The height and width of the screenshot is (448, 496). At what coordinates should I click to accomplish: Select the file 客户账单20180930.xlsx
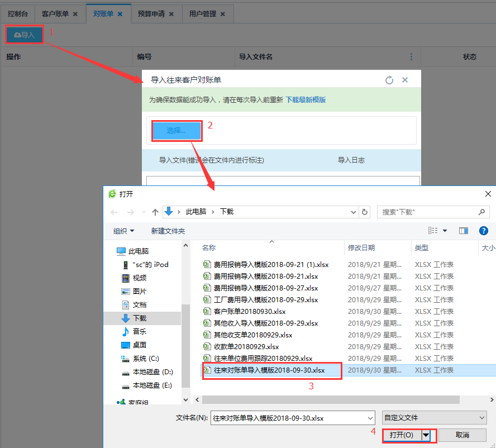coord(250,312)
